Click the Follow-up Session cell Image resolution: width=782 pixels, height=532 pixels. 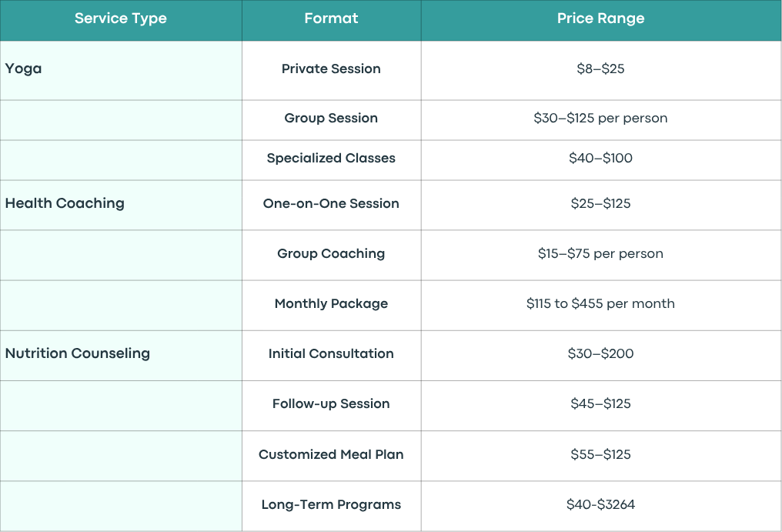[x=331, y=406]
